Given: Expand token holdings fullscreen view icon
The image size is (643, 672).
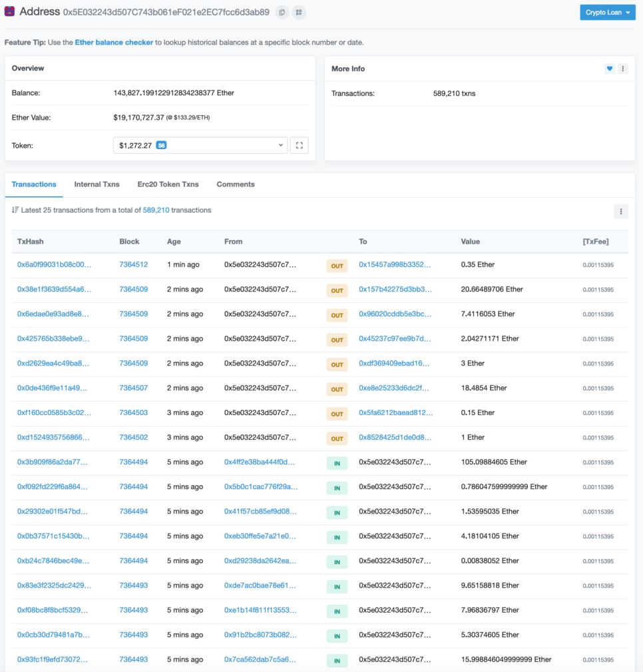Looking at the screenshot, I should click(x=300, y=145).
